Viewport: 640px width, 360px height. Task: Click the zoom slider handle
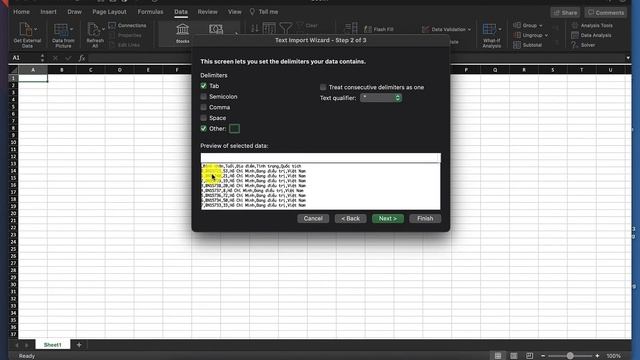570,356
